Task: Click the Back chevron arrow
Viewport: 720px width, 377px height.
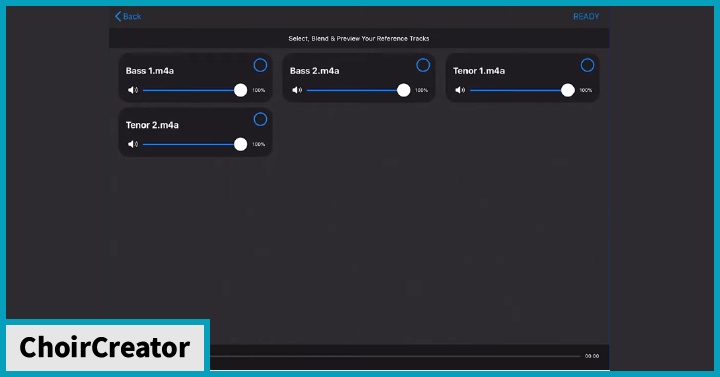Action: 118,17
